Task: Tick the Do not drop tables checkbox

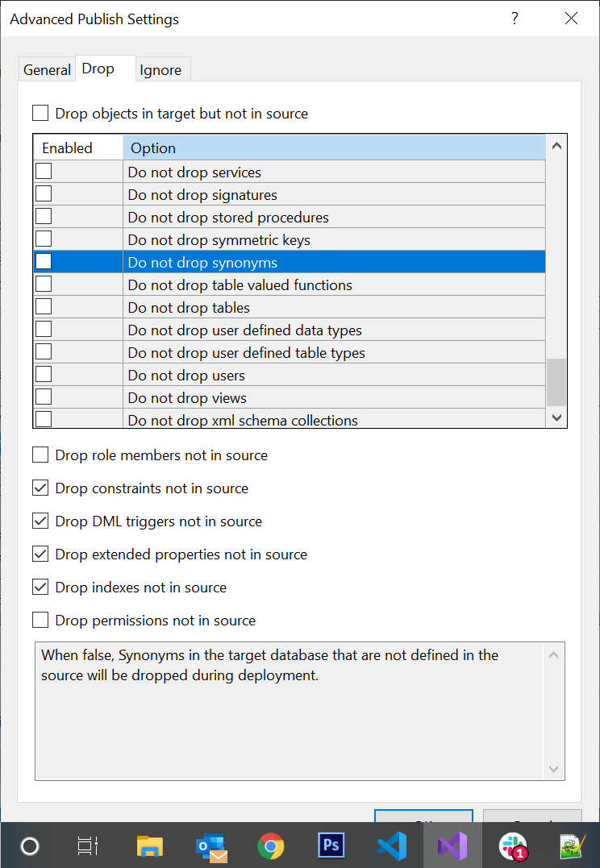Action: pyautogui.click(x=44, y=307)
